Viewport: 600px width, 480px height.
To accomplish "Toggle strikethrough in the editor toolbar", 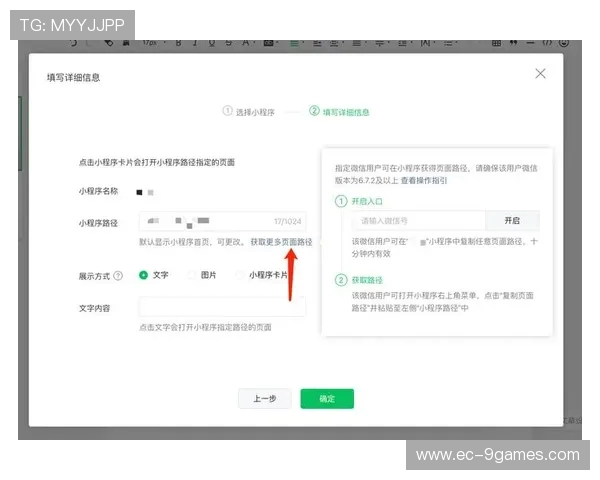I will [228, 43].
